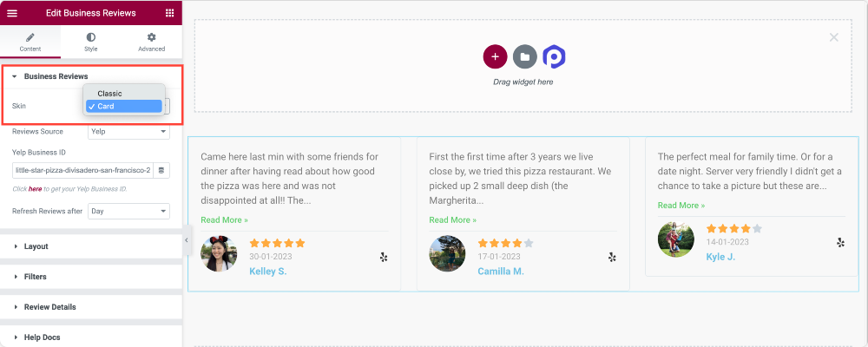
Task: Open the Reviews Source dropdown
Action: click(x=128, y=132)
